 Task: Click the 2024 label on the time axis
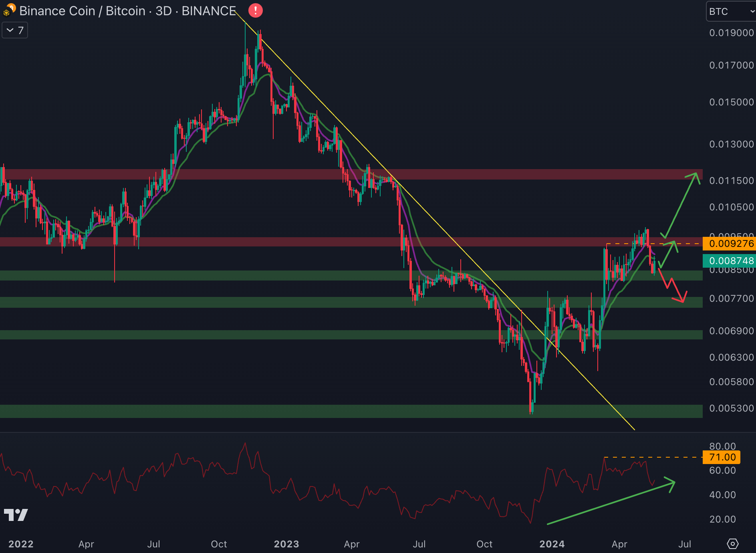(x=552, y=544)
